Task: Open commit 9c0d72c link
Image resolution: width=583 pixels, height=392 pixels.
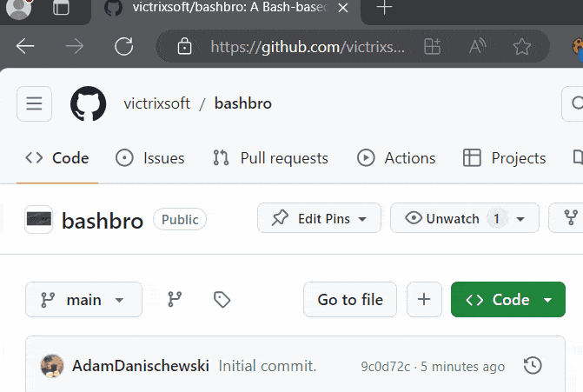Action: (386, 367)
